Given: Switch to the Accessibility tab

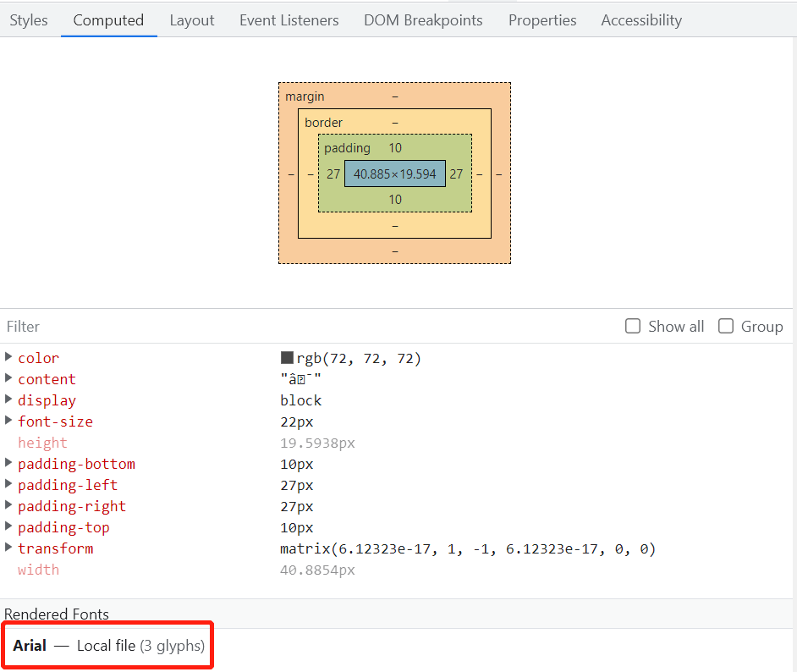Looking at the screenshot, I should 641,20.
